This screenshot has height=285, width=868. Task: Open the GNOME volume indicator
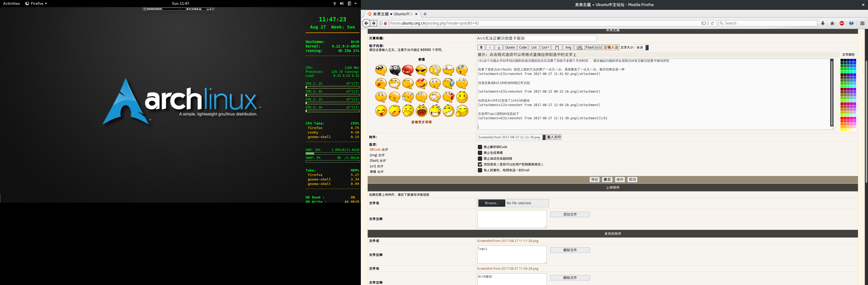pos(342,3)
